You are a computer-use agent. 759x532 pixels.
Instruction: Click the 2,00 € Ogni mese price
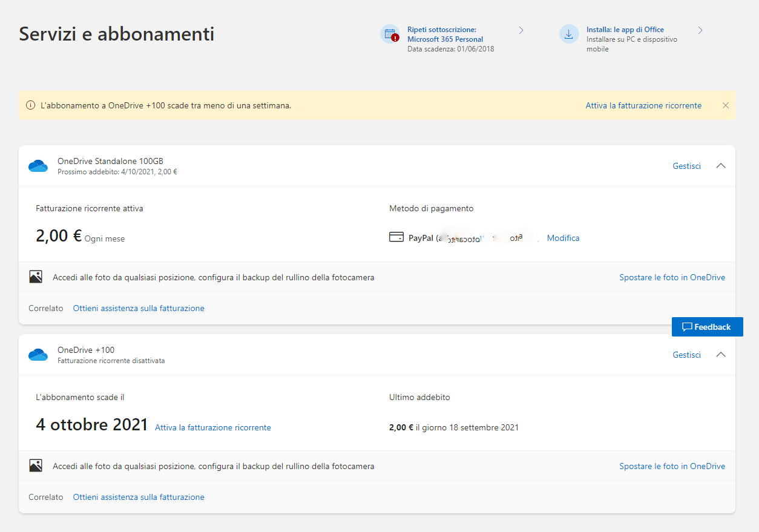[80, 236]
